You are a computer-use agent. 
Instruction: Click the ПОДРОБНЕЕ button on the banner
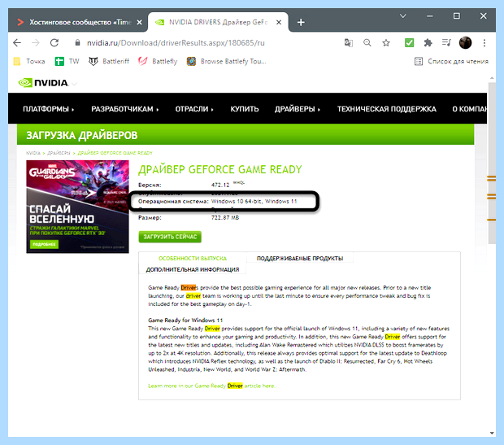tap(44, 244)
